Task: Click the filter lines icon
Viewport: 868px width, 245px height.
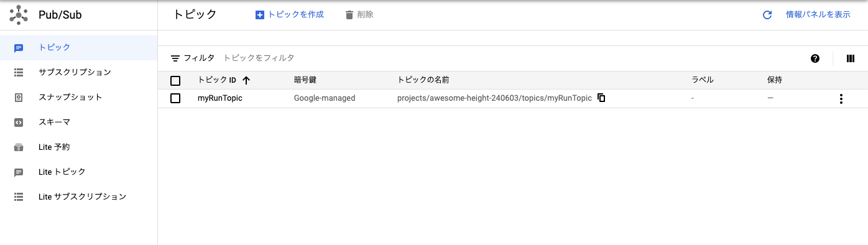Action: (x=175, y=58)
